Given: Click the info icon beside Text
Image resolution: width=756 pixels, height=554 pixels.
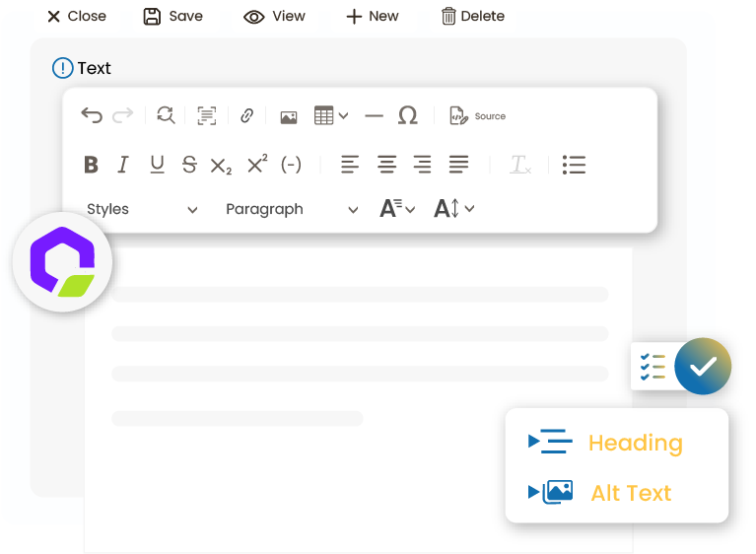Looking at the screenshot, I should pos(63,68).
